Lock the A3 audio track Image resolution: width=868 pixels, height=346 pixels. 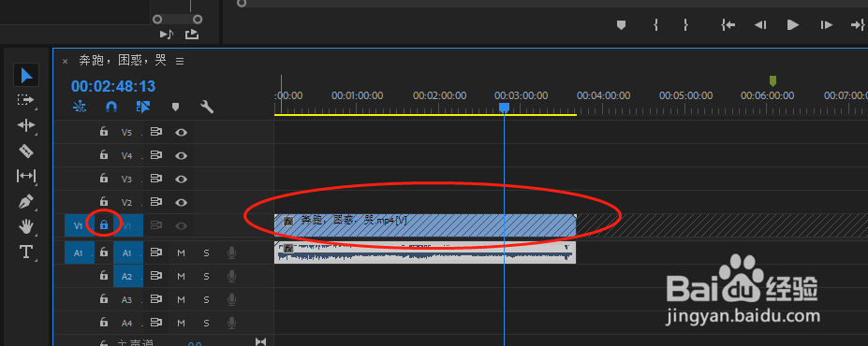pyautogui.click(x=104, y=299)
